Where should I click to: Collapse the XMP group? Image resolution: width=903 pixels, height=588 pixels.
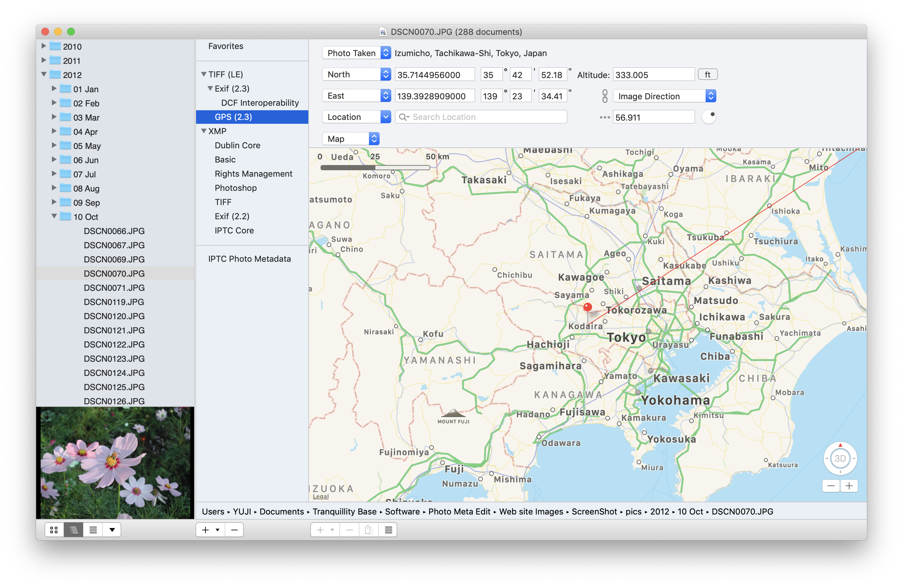click(204, 131)
